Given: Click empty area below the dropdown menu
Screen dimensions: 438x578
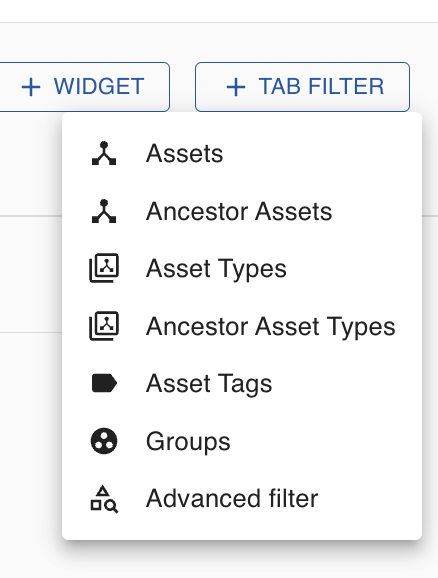Looking at the screenshot, I should point(242,560).
